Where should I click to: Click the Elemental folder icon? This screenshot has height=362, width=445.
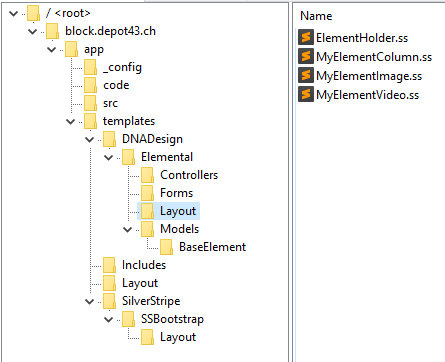[129, 157]
